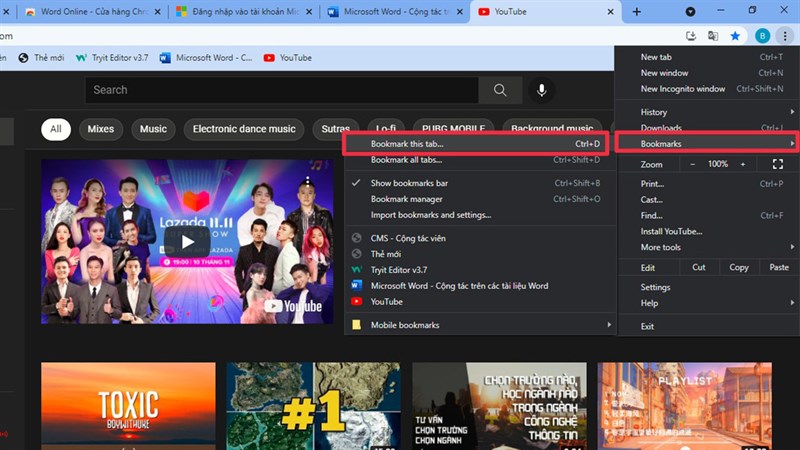Open Microsoft Word entry in bookmarks submenu
This screenshot has height=450, width=800.
pyautogui.click(x=480, y=286)
